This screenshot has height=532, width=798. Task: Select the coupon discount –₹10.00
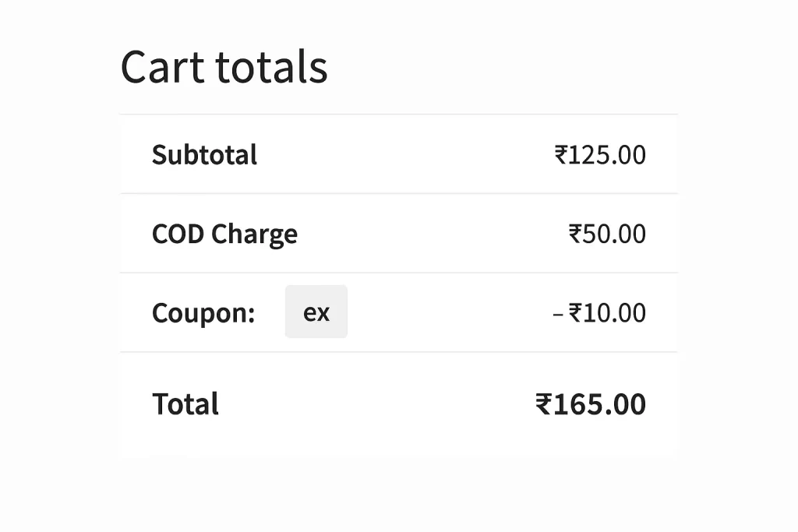click(x=598, y=312)
